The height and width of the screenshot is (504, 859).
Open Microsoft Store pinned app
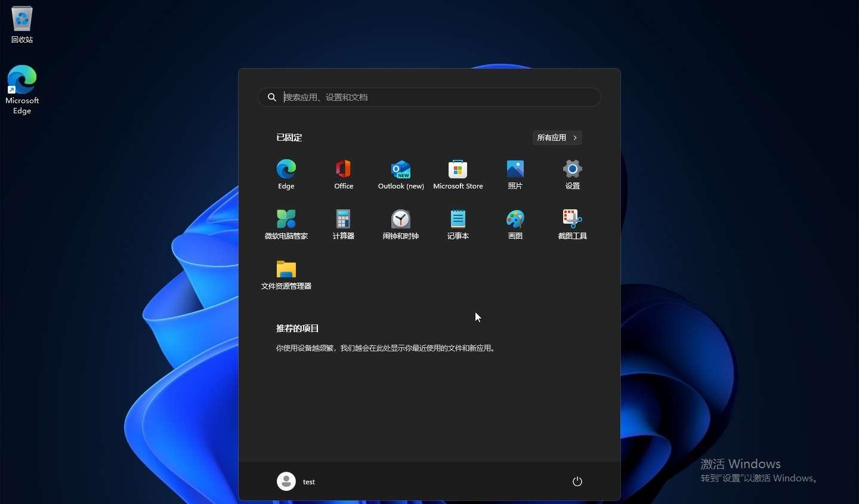pos(458,174)
